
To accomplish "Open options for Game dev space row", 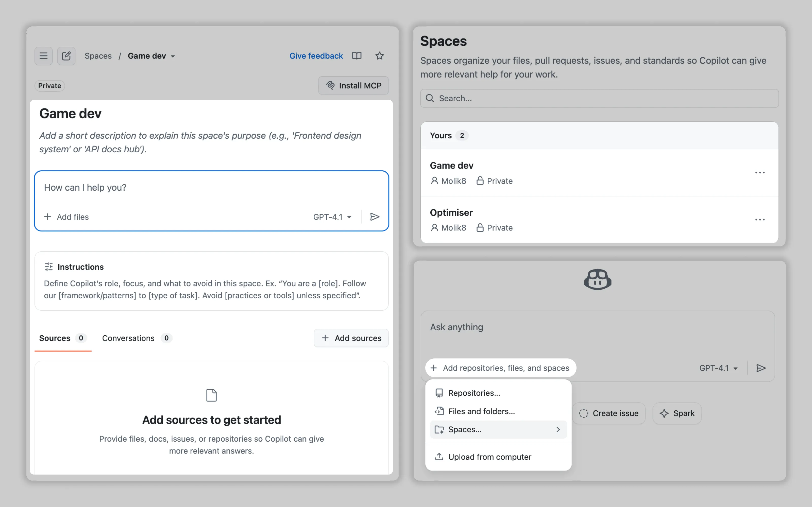I will click(760, 173).
